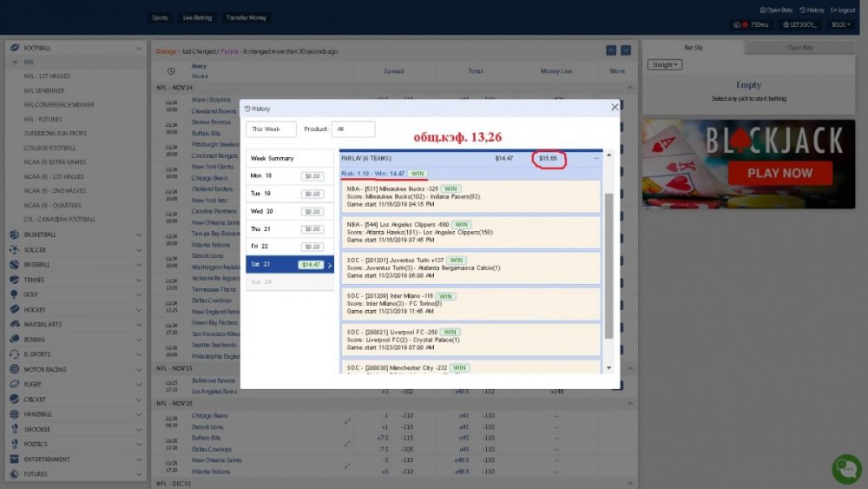Expand the Tennis sidebar category
868x489 pixels.
point(139,280)
